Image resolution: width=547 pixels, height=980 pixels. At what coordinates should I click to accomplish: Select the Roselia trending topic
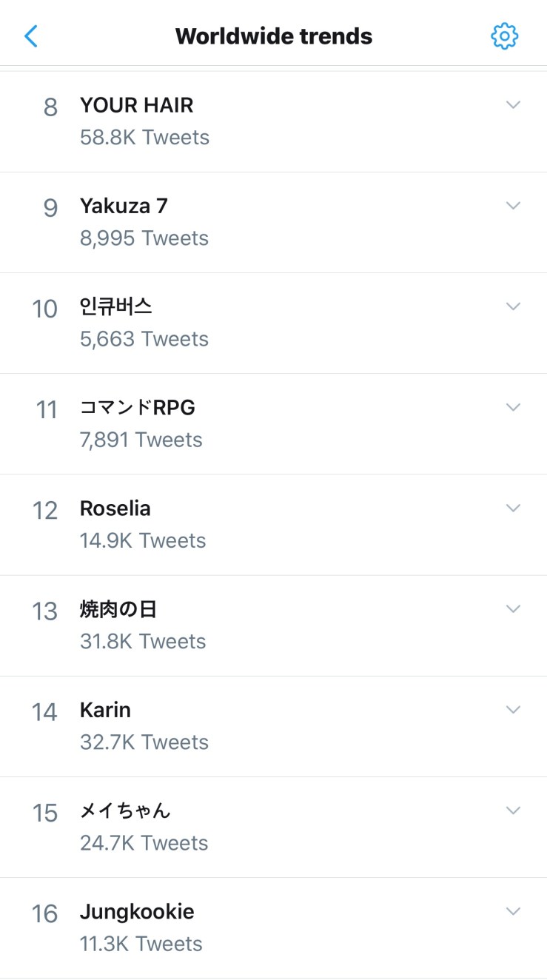click(x=115, y=509)
